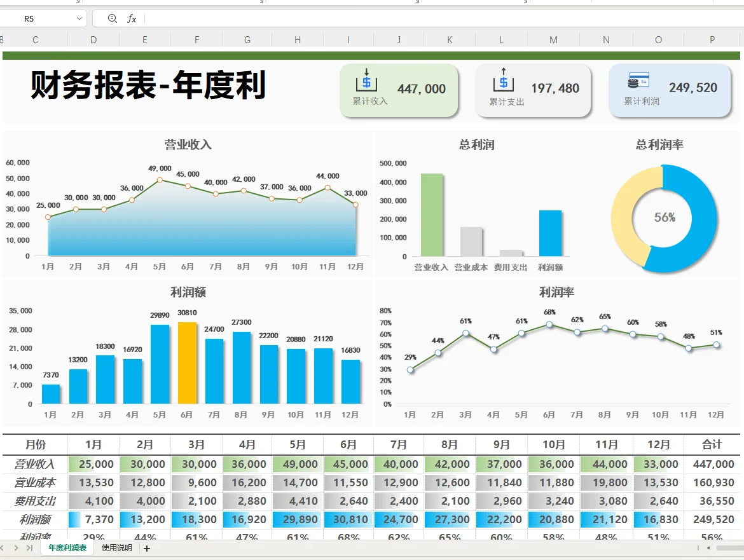The width and height of the screenshot is (744, 560).
Task: Click the 总利润率 donut chart title
Action: pyautogui.click(x=659, y=145)
